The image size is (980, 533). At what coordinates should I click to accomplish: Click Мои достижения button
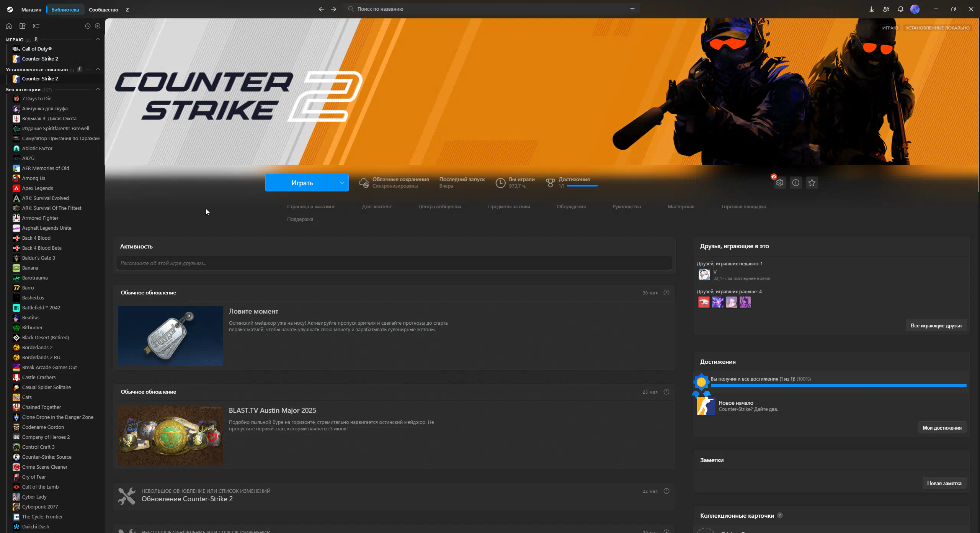[x=942, y=428]
